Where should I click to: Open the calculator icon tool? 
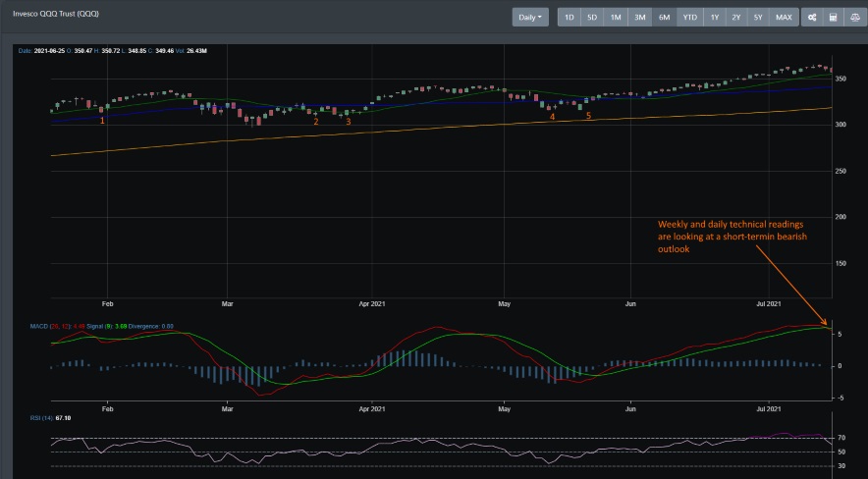833,17
